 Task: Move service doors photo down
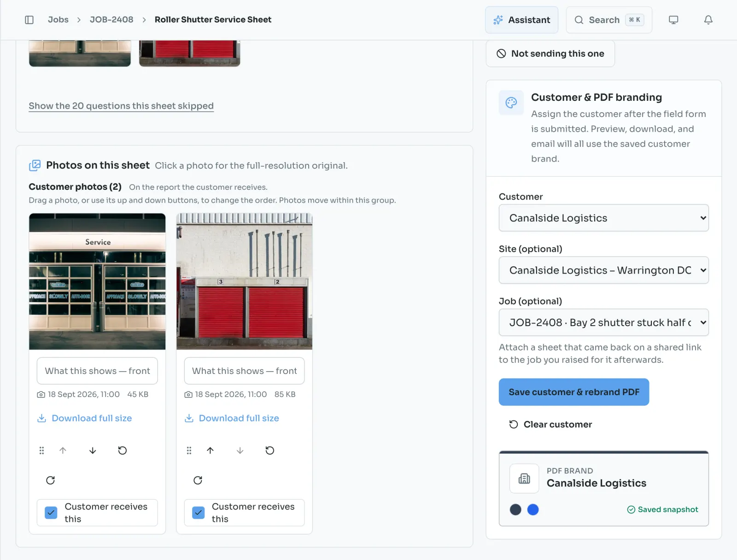pos(93,450)
